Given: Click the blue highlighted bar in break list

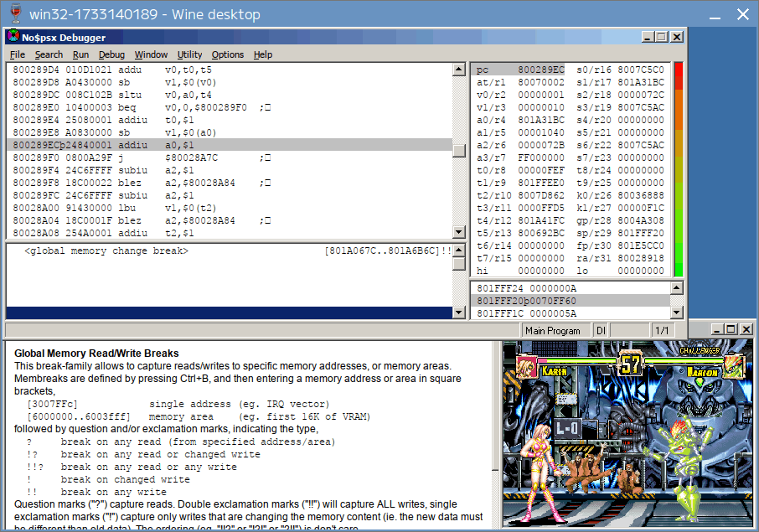Looking at the screenshot, I should click(230, 312).
